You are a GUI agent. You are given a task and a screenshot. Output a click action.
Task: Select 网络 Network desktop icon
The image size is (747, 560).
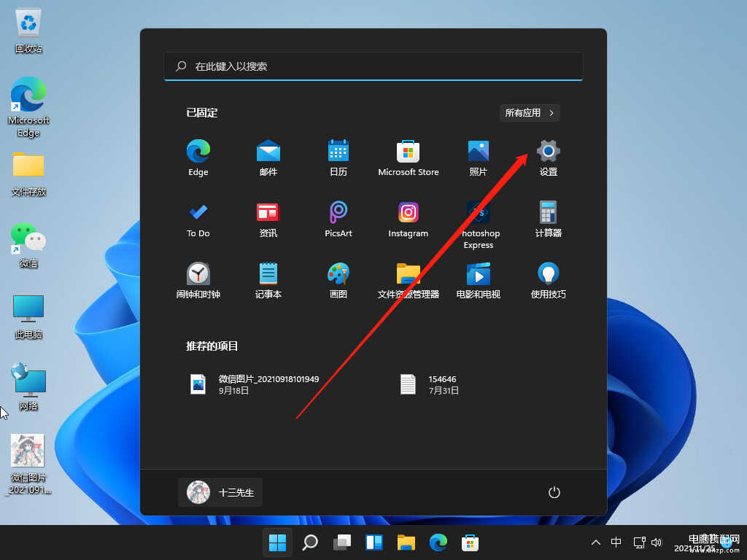click(x=28, y=388)
